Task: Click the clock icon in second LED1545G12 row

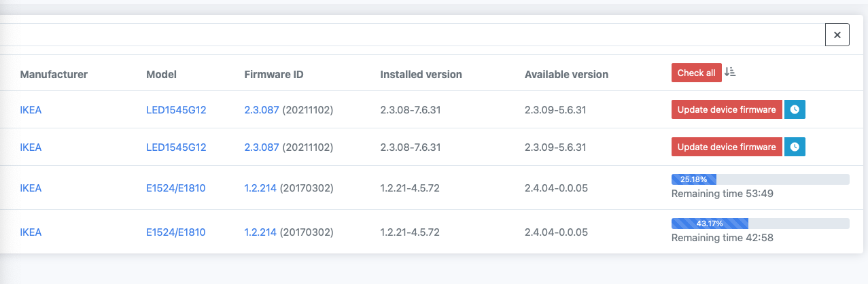Action: click(795, 147)
